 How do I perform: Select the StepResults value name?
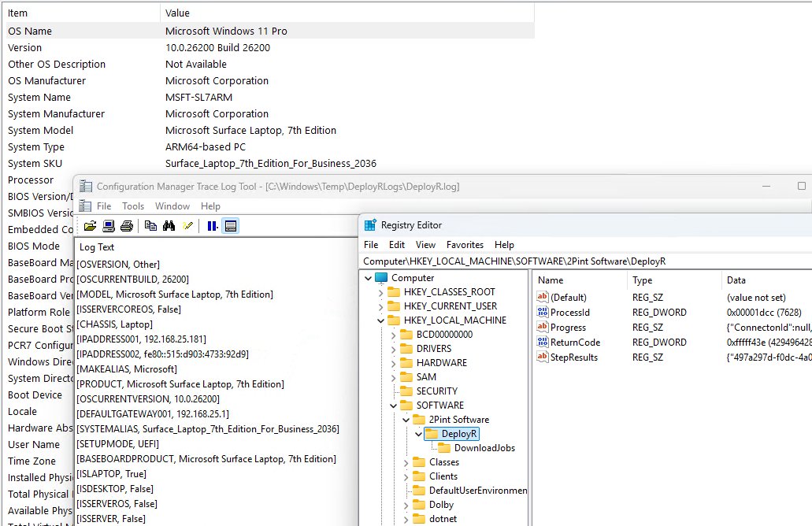click(574, 357)
